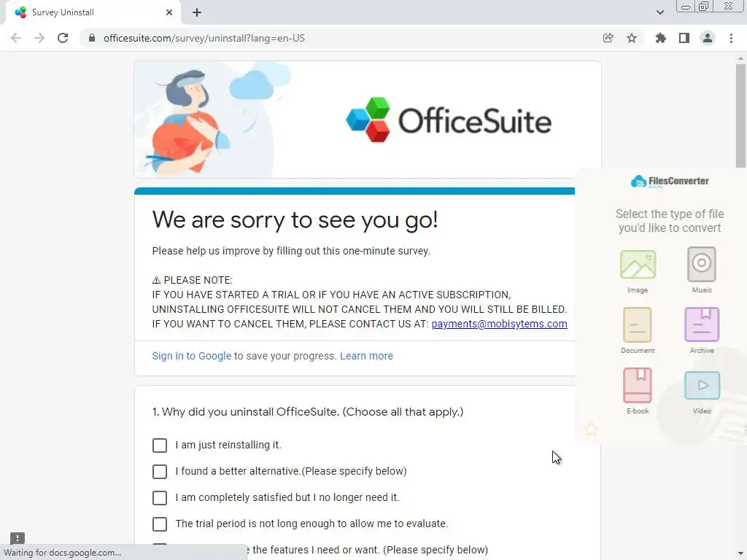Select the Archive converter icon

click(x=702, y=324)
